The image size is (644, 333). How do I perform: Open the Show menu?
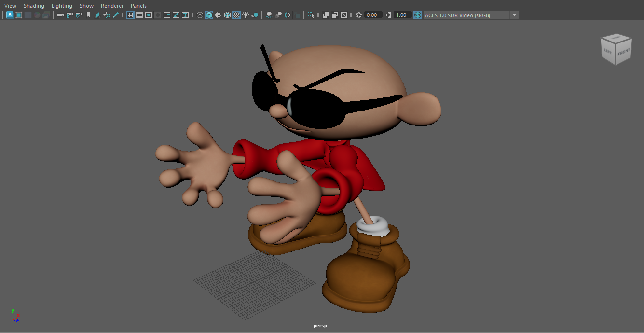pos(87,6)
